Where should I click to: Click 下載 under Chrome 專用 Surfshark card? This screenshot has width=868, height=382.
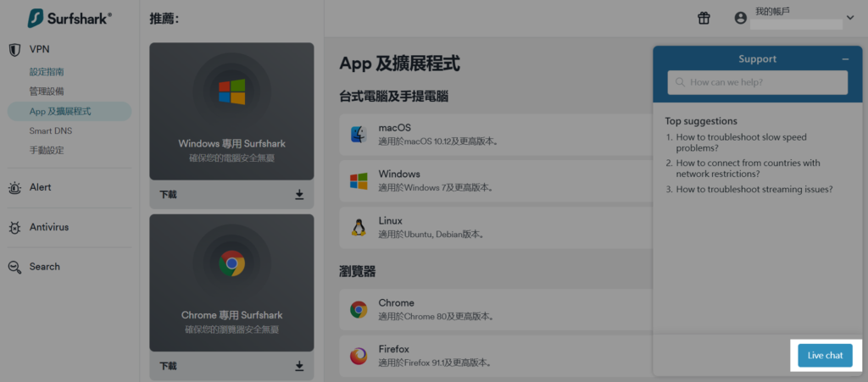click(x=169, y=366)
